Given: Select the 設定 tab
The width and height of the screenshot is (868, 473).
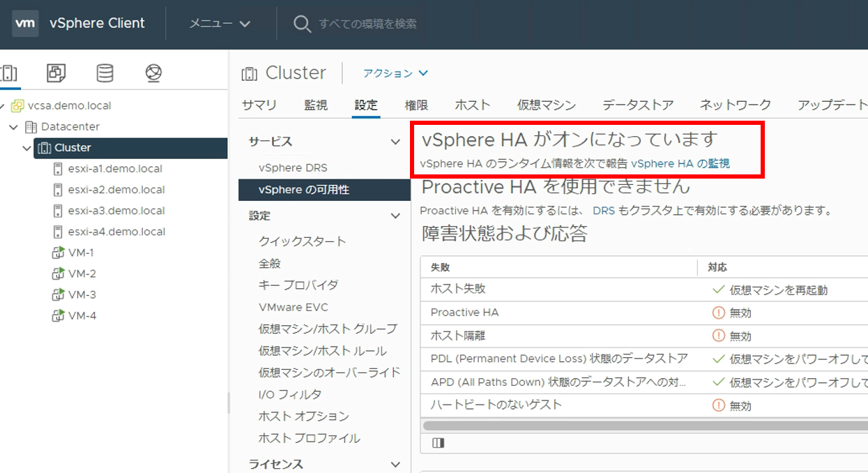Looking at the screenshot, I should pyautogui.click(x=366, y=105).
